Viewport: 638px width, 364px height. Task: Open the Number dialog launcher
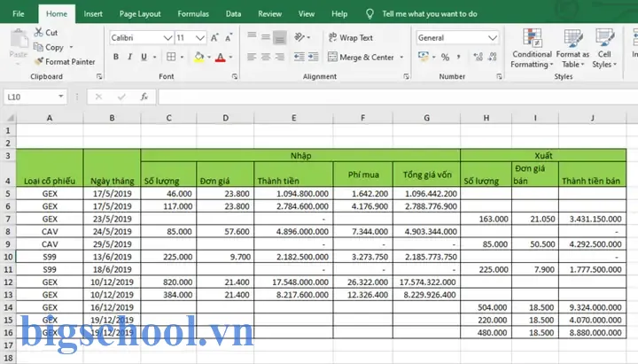coord(499,76)
